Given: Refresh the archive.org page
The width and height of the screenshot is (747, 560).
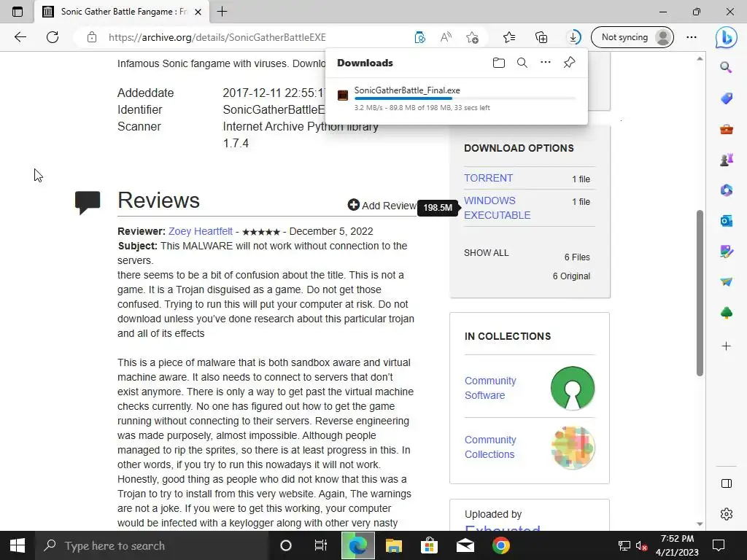Looking at the screenshot, I should click(53, 37).
